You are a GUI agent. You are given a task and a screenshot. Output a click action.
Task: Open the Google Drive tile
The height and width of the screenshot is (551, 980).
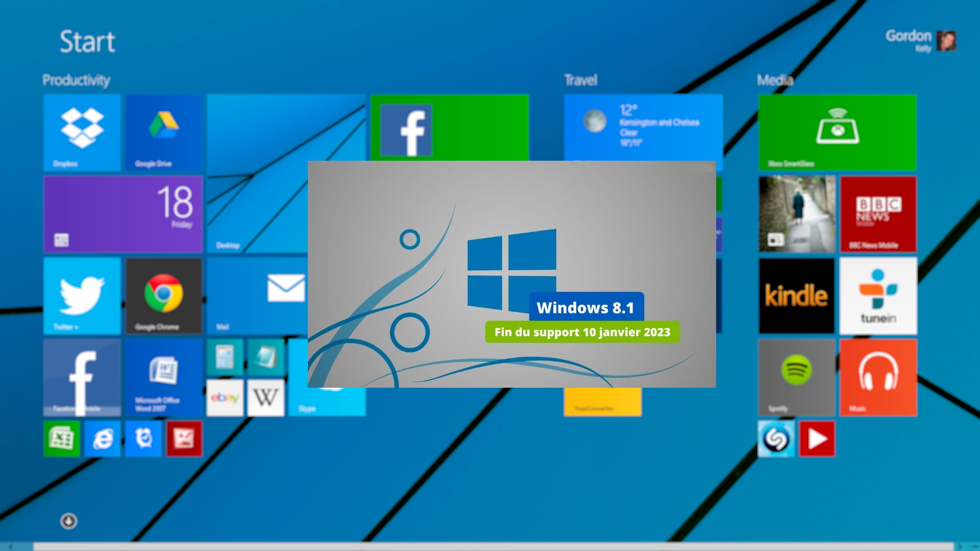(x=164, y=133)
